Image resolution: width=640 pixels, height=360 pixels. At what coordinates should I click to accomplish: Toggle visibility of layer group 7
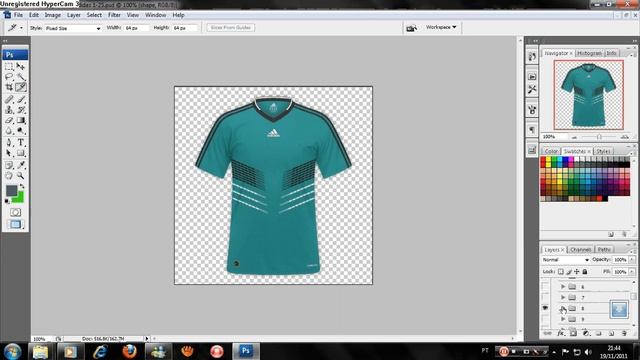coord(545,297)
